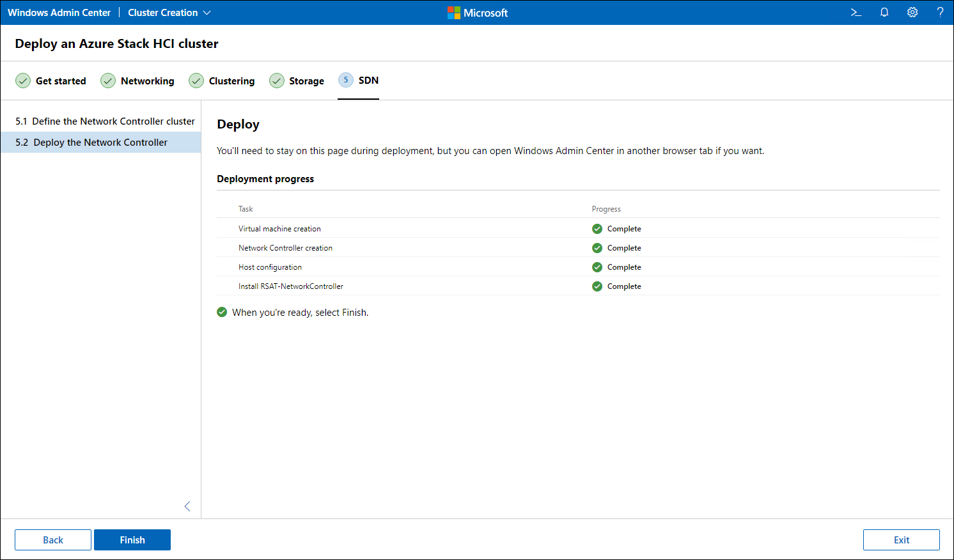Select the SDN step tab
The image size is (954, 560).
coord(359,81)
